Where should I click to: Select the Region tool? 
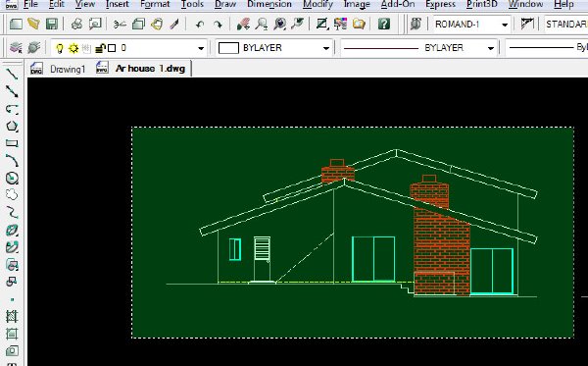[x=12, y=351]
